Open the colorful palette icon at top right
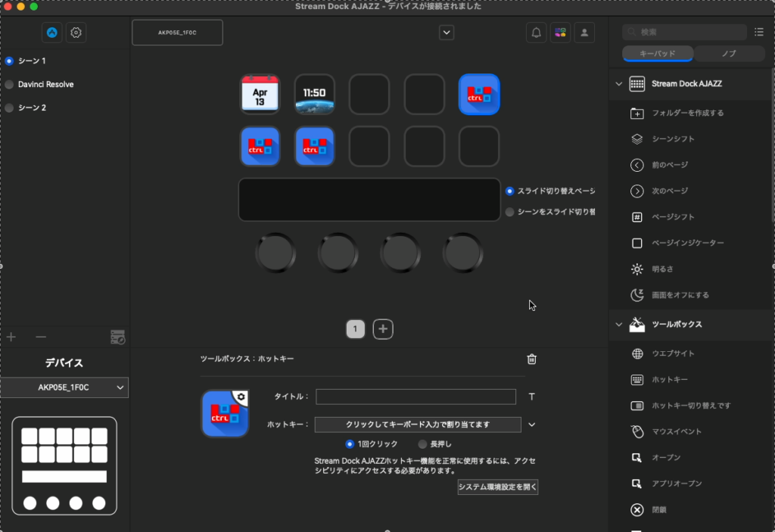This screenshot has width=775, height=532. click(x=559, y=33)
